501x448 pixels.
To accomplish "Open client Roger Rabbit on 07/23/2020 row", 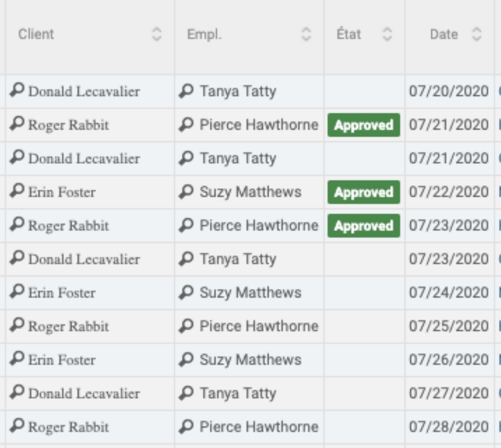I will click(x=68, y=226).
